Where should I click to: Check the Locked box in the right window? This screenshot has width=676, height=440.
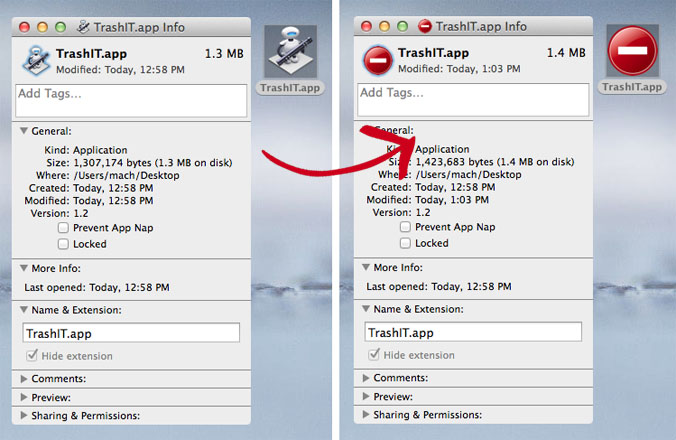tap(405, 243)
